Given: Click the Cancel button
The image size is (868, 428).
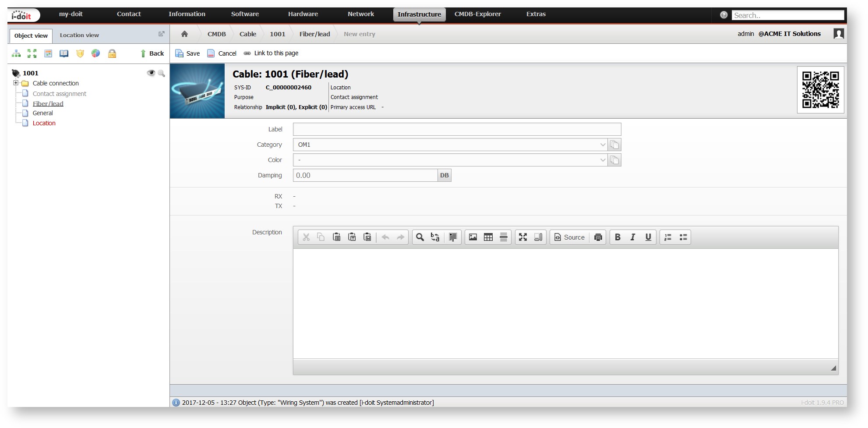Looking at the screenshot, I should 222,53.
